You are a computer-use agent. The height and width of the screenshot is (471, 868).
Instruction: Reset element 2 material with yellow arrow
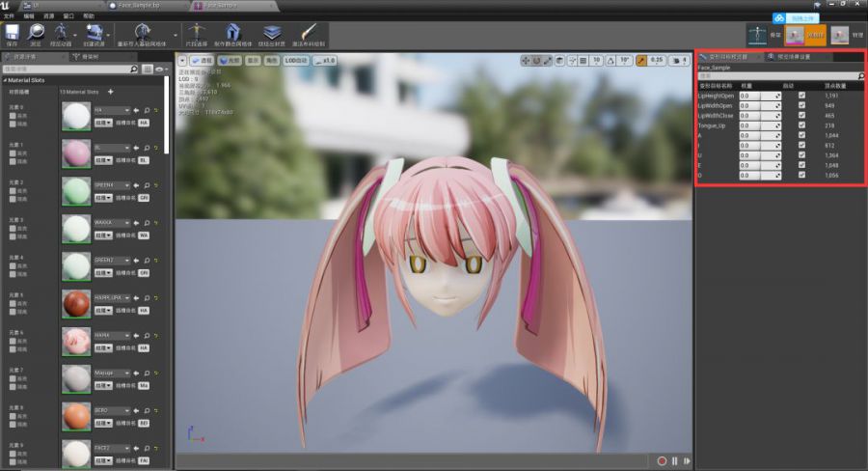coord(156,185)
